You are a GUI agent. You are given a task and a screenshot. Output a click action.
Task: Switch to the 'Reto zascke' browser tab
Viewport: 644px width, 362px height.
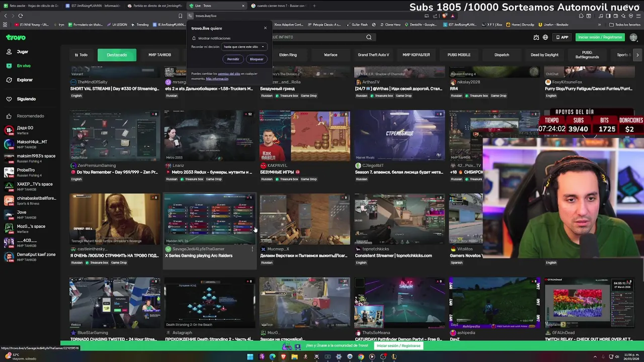click(x=31, y=6)
